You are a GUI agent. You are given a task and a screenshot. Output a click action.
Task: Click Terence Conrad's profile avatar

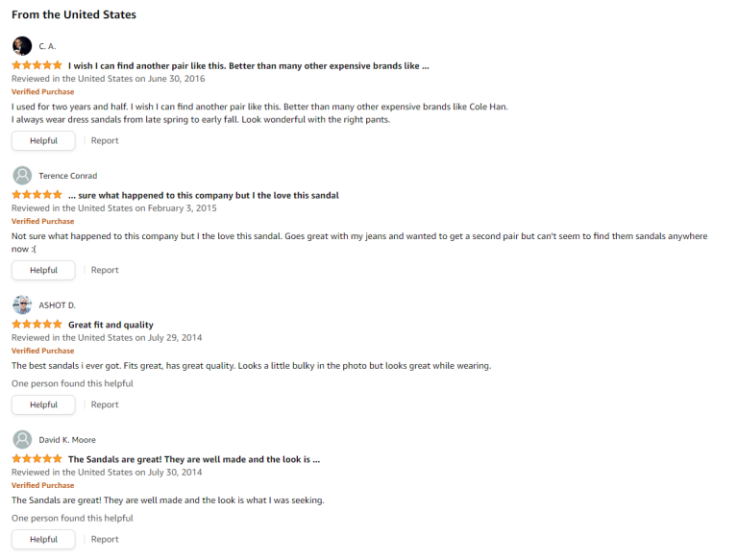pyautogui.click(x=21, y=176)
